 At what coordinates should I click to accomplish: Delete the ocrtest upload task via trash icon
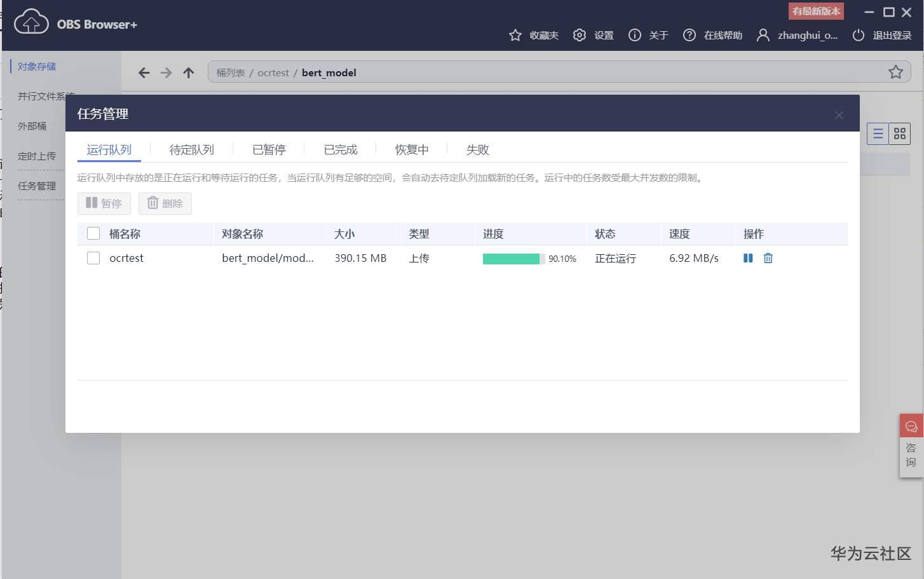point(768,258)
